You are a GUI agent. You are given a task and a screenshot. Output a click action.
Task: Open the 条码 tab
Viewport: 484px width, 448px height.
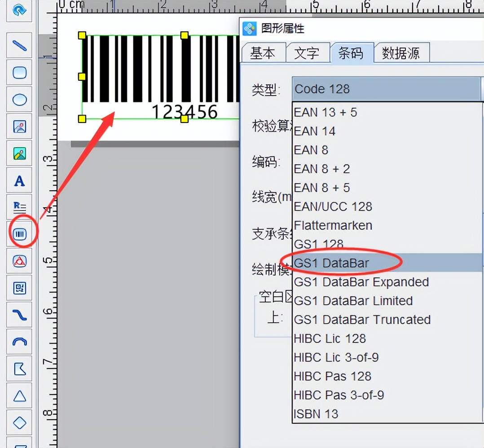[351, 53]
